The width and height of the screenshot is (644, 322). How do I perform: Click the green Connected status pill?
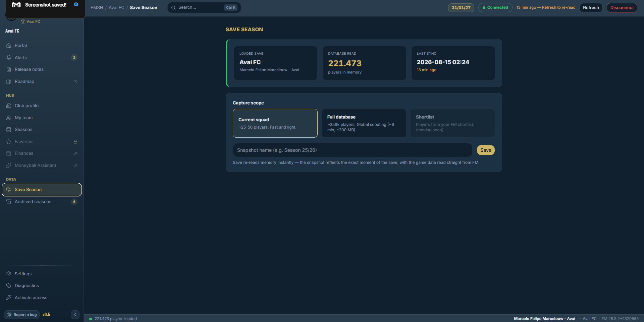click(495, 8)
